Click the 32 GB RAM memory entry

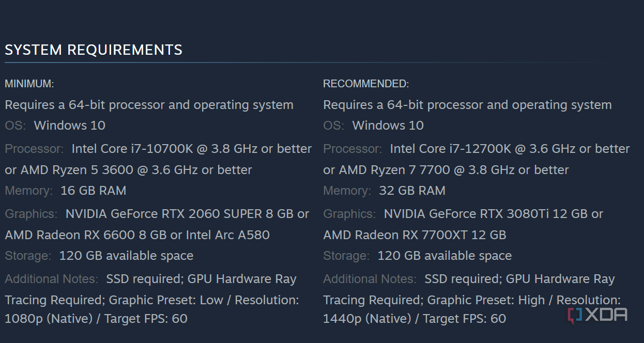[412, 191]
